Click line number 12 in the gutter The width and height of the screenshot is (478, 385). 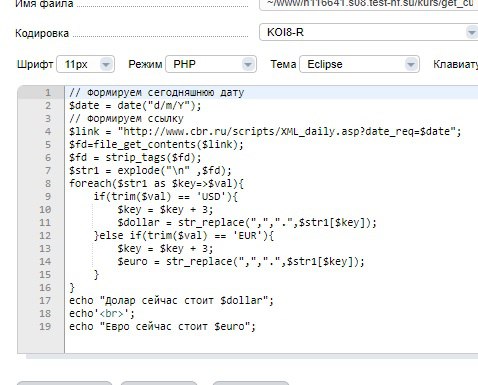pos(45,235)
